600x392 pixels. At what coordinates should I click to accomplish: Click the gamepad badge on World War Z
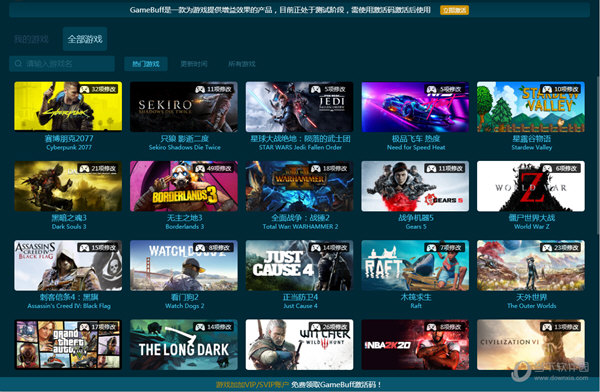pos(561,168)
